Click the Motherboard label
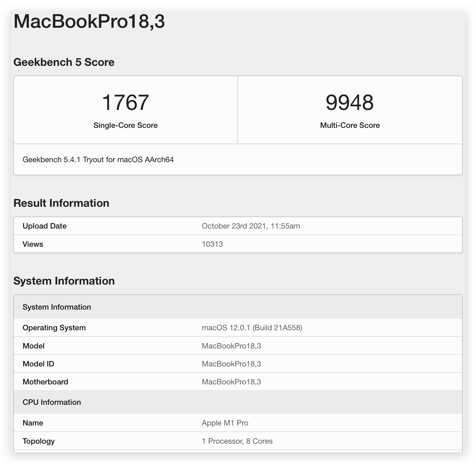The height and width of the screenshot is (463, 476). click(45, 382)
